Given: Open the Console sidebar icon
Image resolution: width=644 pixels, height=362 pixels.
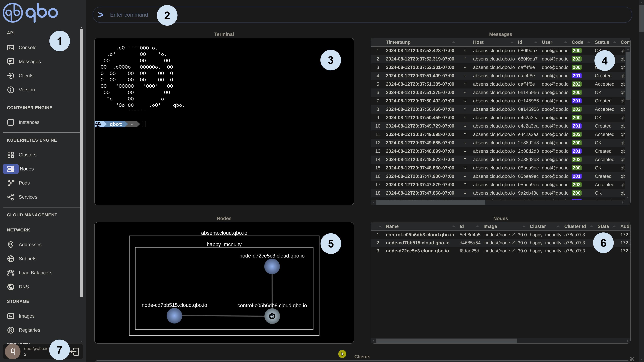Looking at the screenshot, I should 11,47.
